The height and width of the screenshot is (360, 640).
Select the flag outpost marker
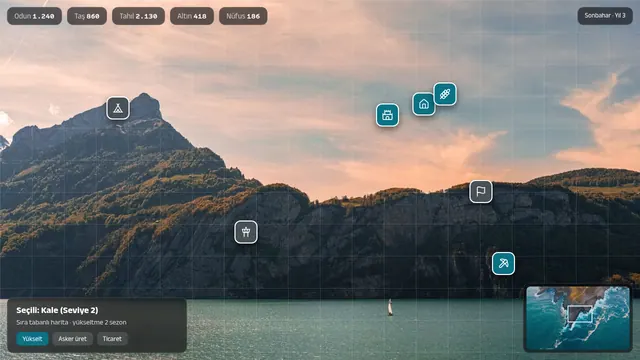[x=481, y=191]
